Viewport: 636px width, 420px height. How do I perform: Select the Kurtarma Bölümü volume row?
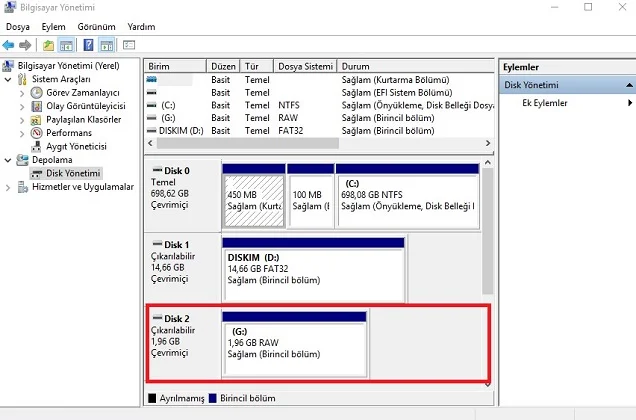click(x=319, y=80)
